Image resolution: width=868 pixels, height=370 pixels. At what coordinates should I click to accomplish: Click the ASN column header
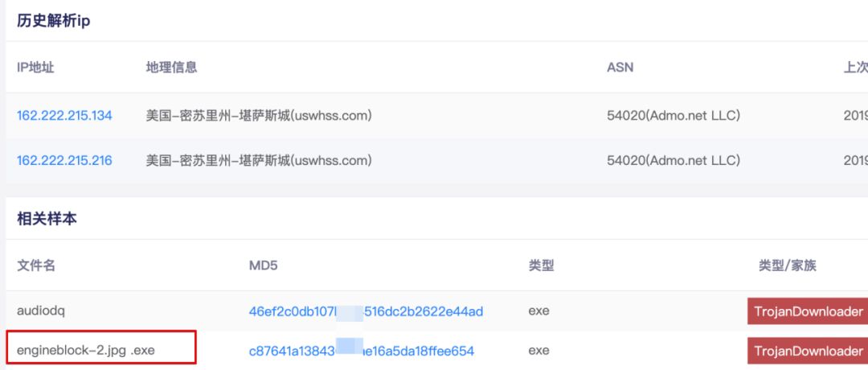(620, 68)
